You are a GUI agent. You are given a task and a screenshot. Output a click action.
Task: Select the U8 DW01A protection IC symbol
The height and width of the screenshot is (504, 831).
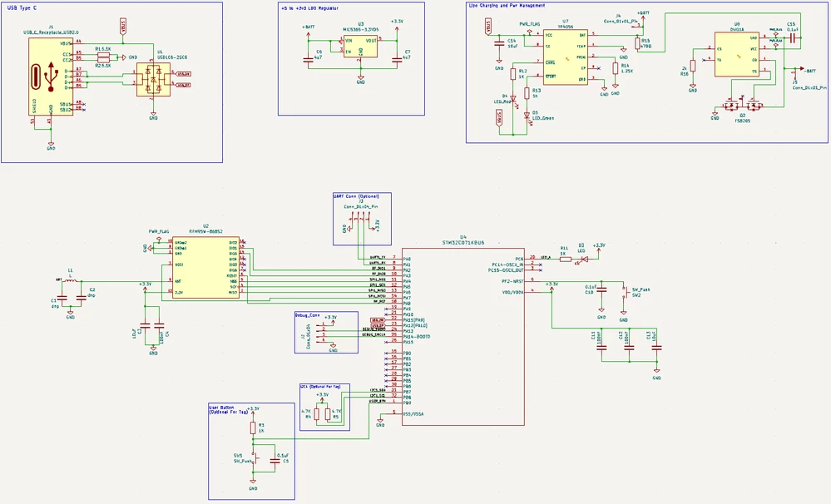click(x=737, y=54)
